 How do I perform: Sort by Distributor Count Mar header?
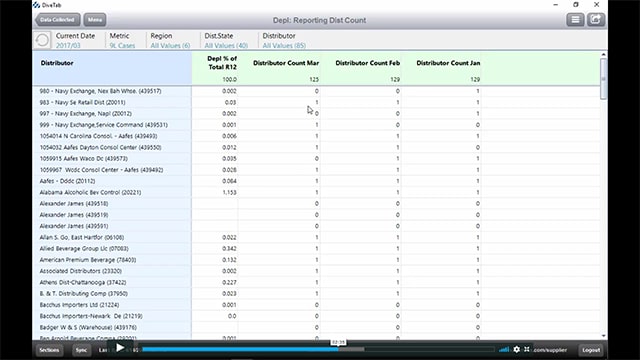(286, 63)
